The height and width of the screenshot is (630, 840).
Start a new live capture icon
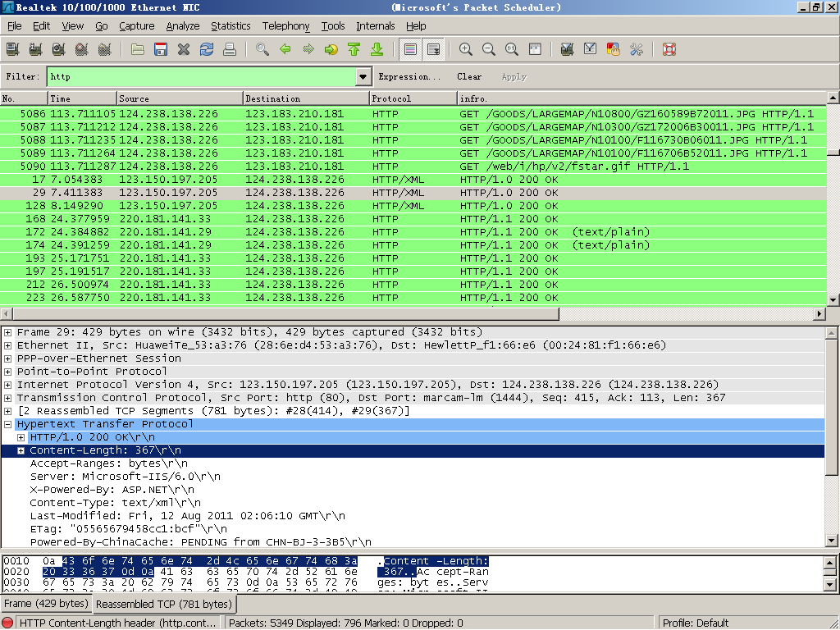coord(59,49)
